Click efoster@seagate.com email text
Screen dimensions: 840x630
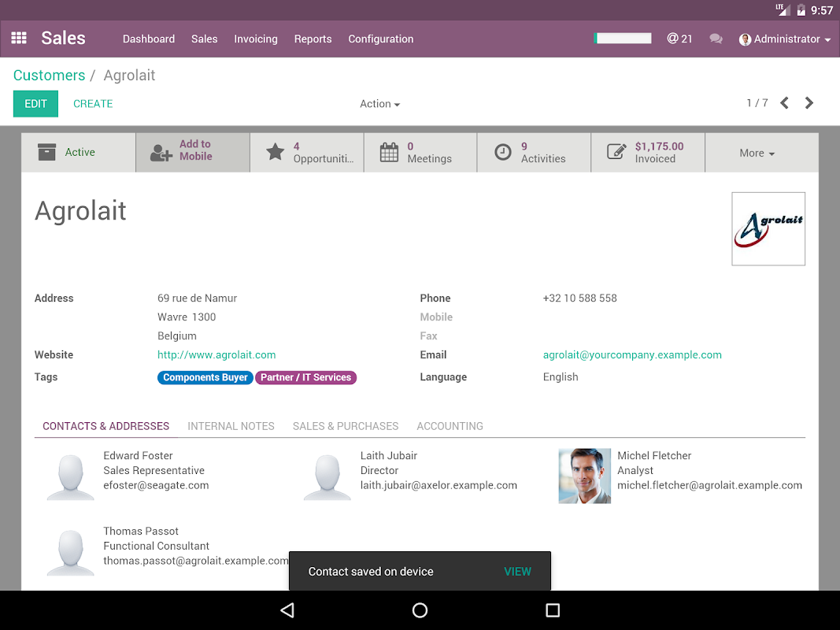(156, 485)
